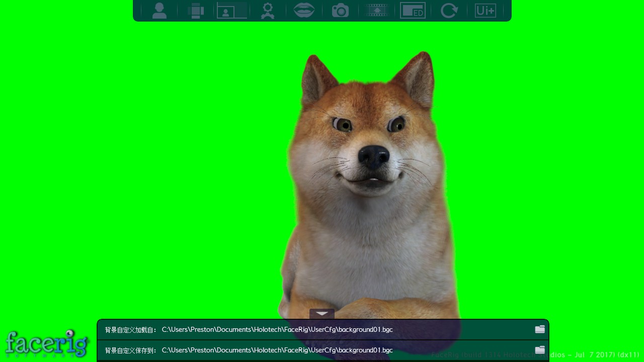Open the behaviors gear icon
The height and width of the screenshot is (362, 644).
[267, 10]
